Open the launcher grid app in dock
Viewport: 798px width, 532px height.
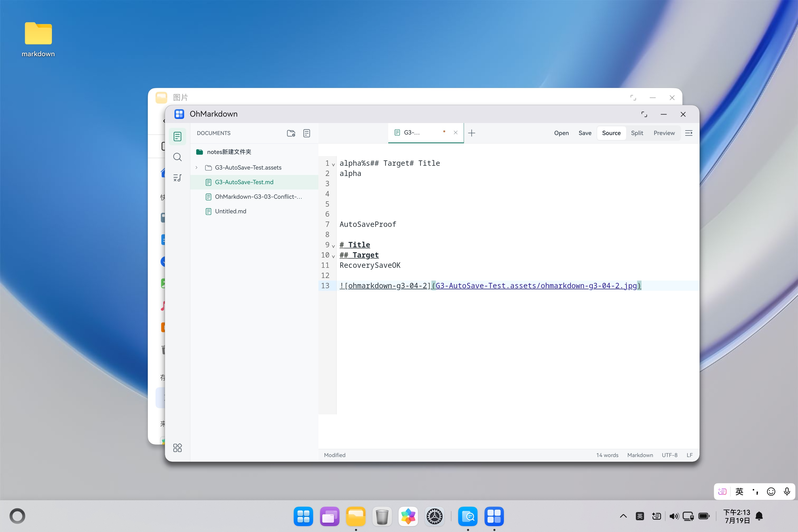tap(303, 516)
